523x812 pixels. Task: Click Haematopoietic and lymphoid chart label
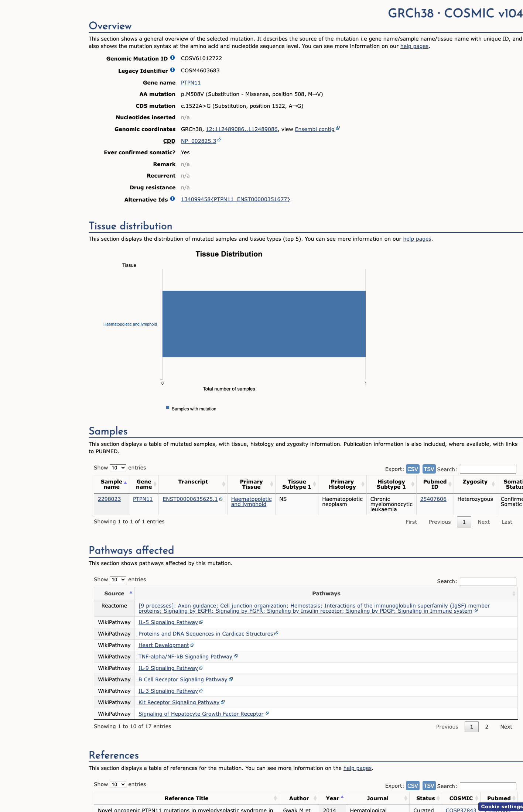[x=130, y=324]
